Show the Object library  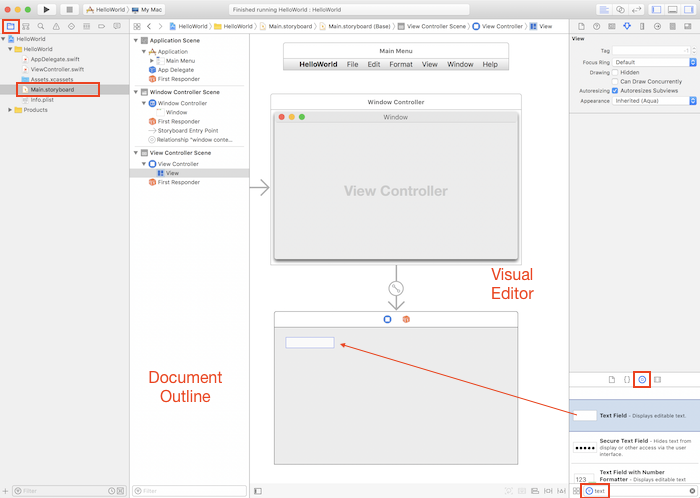(x=642, y=380)
